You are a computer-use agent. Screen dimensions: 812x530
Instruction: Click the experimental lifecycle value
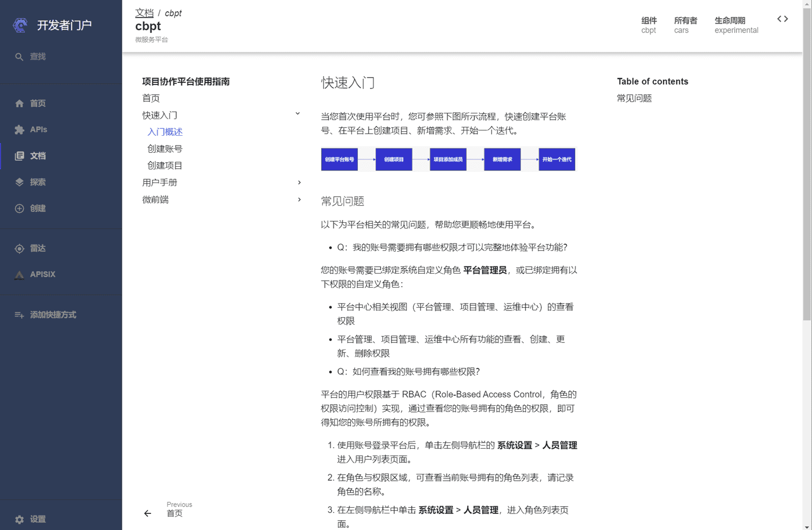pos(736,31)
